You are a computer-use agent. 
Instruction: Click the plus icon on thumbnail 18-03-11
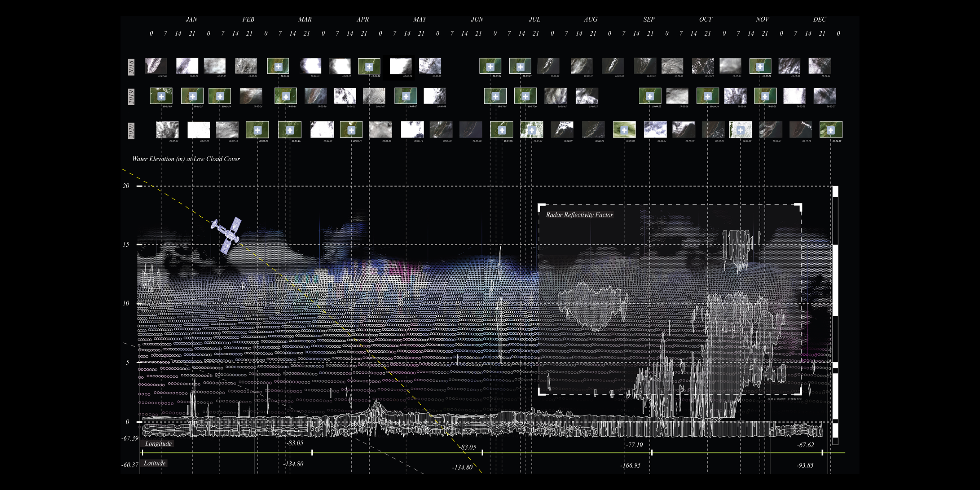pyautogui.click(x=278, y=67)
